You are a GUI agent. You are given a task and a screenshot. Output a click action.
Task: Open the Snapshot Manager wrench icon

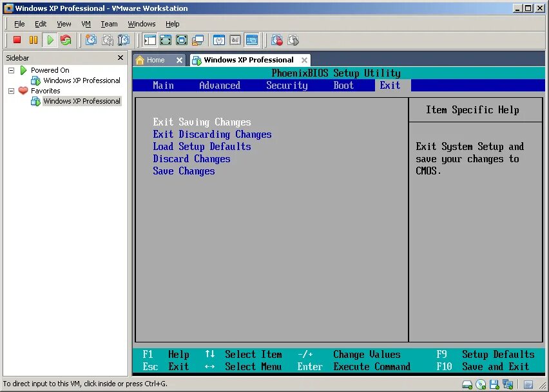[123, 40]
